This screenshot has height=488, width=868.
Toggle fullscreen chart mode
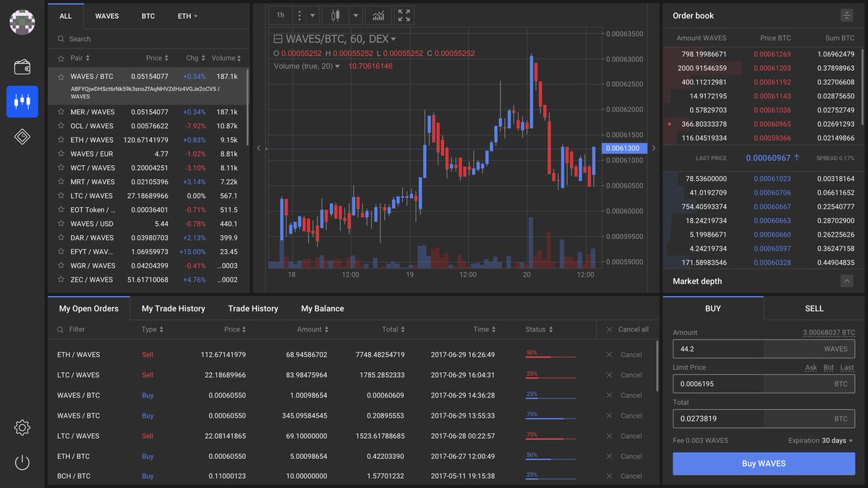[x=404, y=15]
